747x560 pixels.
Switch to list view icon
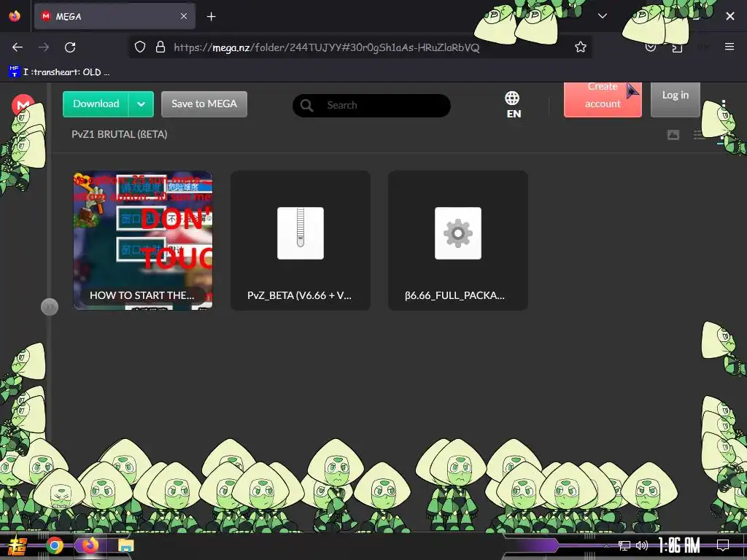(699, 135)
